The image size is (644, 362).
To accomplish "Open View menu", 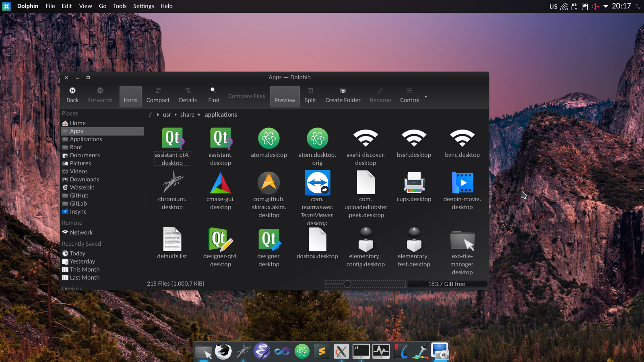I will point(85,6).
